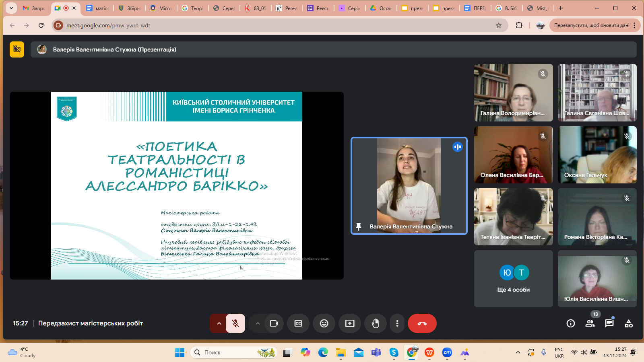This screenshot has width=644, height=362.
Task: Open the meeting details info icon
Action: click(x=570, y=323)
